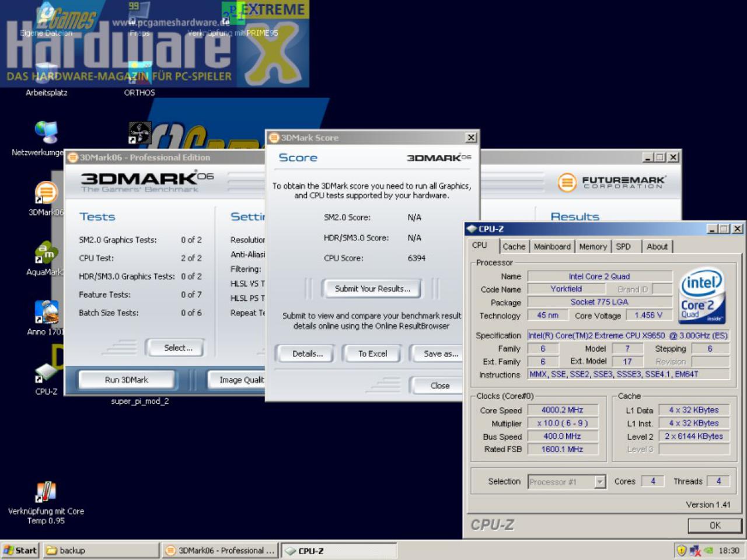
Task: Click the CPU-Z title bar icon
Action: point(472,229)
